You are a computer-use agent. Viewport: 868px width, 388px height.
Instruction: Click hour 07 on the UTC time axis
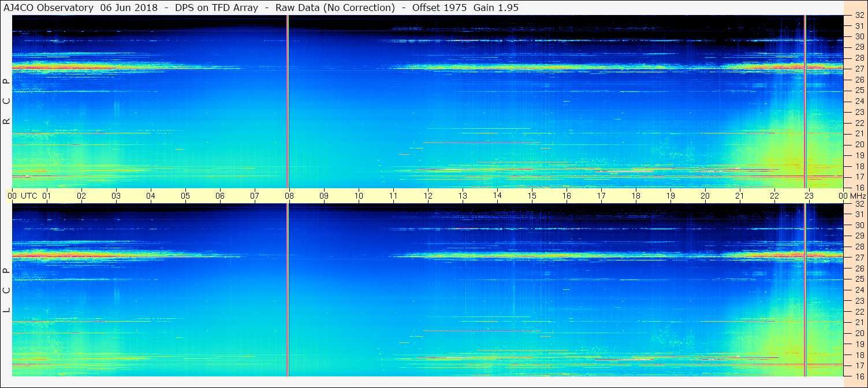(255, 196)
